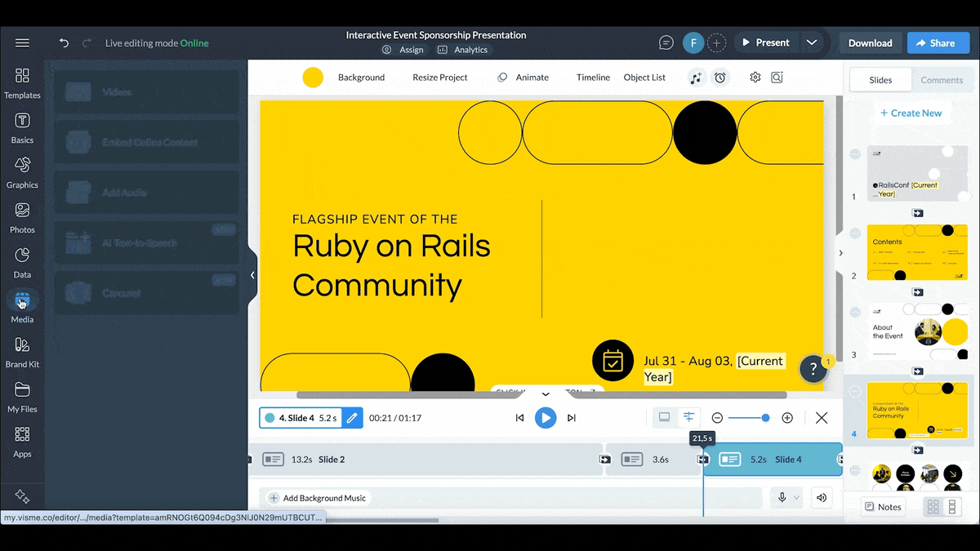
Task: Close the timeline panel
Action: 822,418
